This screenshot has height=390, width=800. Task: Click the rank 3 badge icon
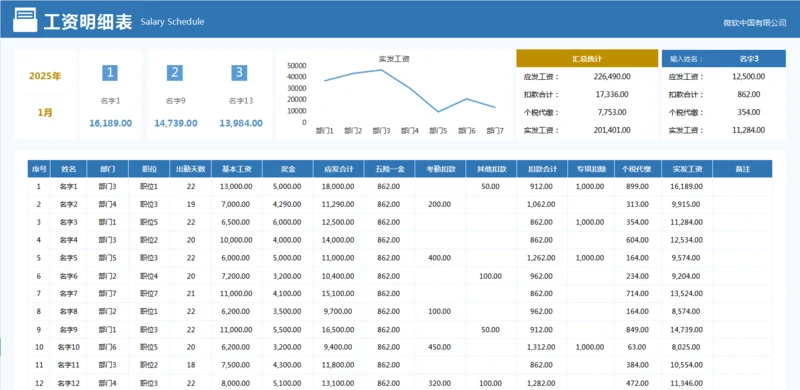click(239, 73)
